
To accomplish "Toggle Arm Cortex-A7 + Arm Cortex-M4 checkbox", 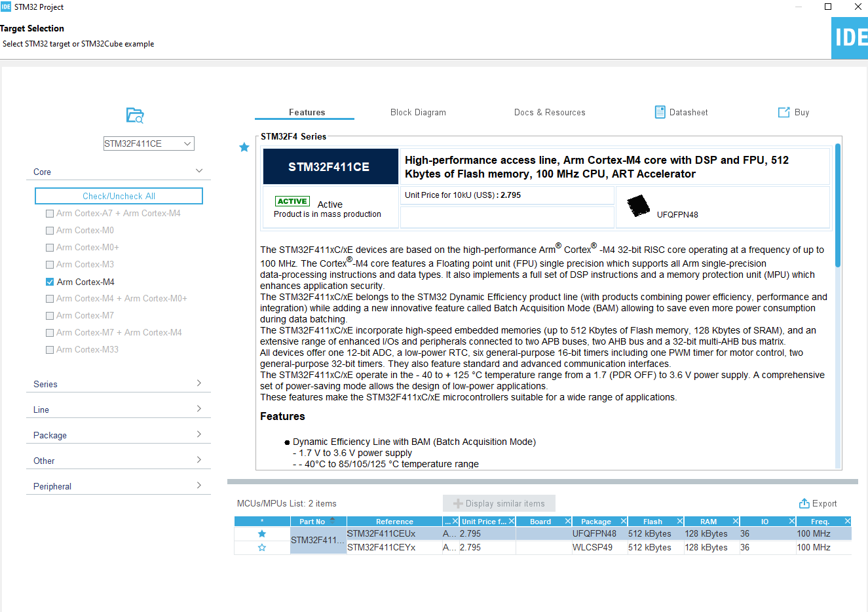I will [x=50, y=214].
